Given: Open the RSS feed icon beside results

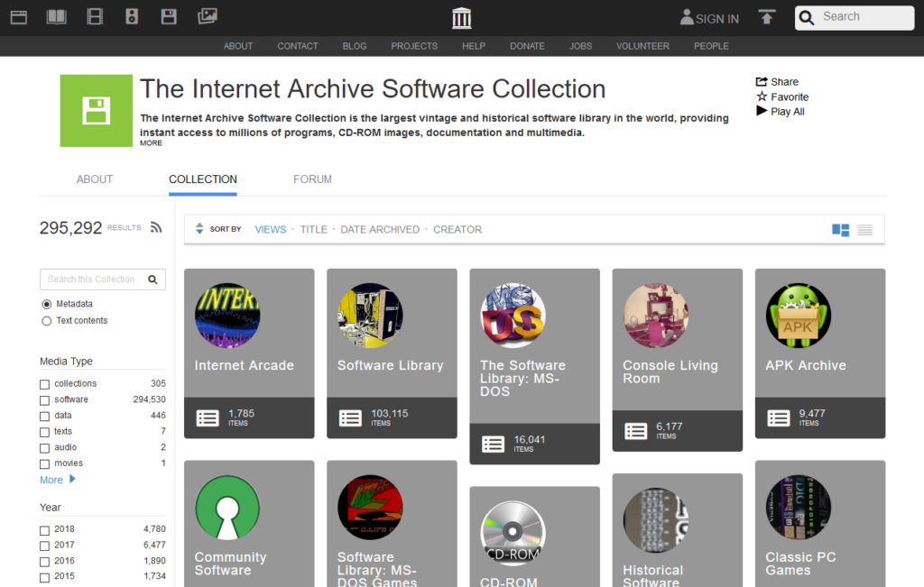Looking at the screenshot, I should click(x=156, y=228).
